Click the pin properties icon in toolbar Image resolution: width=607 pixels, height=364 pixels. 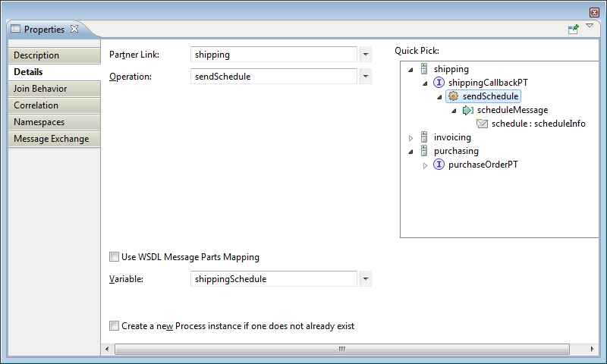coord(574,29)
